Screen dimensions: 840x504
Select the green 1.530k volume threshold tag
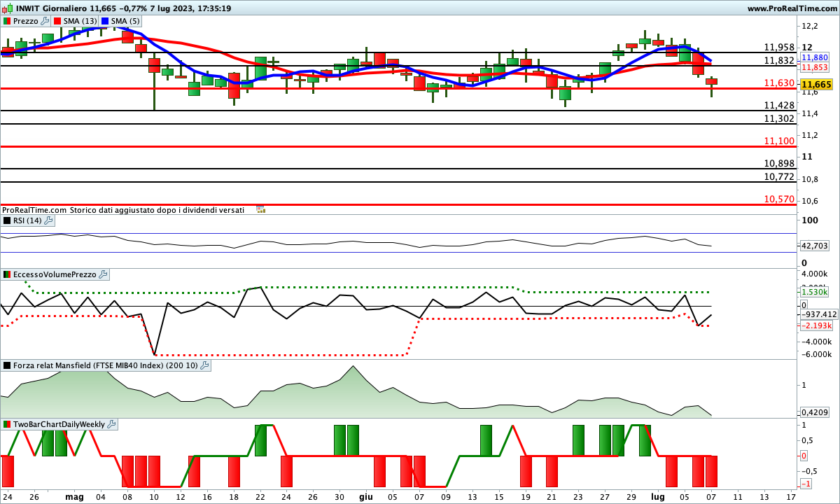pyautogui.click(x=815, y=292)
